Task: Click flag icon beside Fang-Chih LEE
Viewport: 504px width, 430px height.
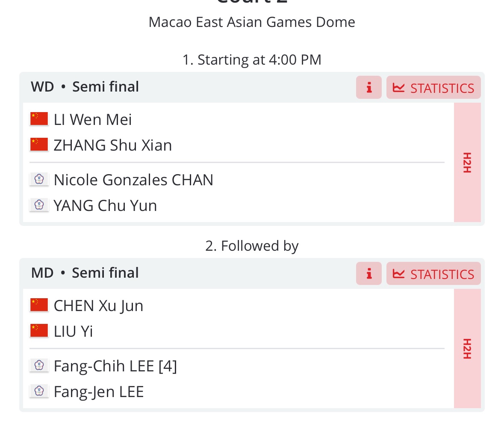Action: 39,365
